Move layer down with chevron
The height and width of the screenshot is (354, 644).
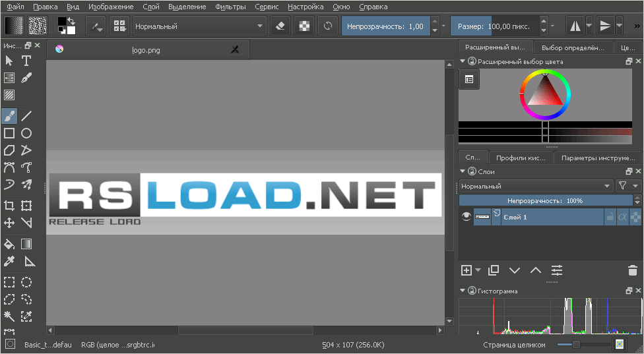pyautogui.click(x=515, y=270)
